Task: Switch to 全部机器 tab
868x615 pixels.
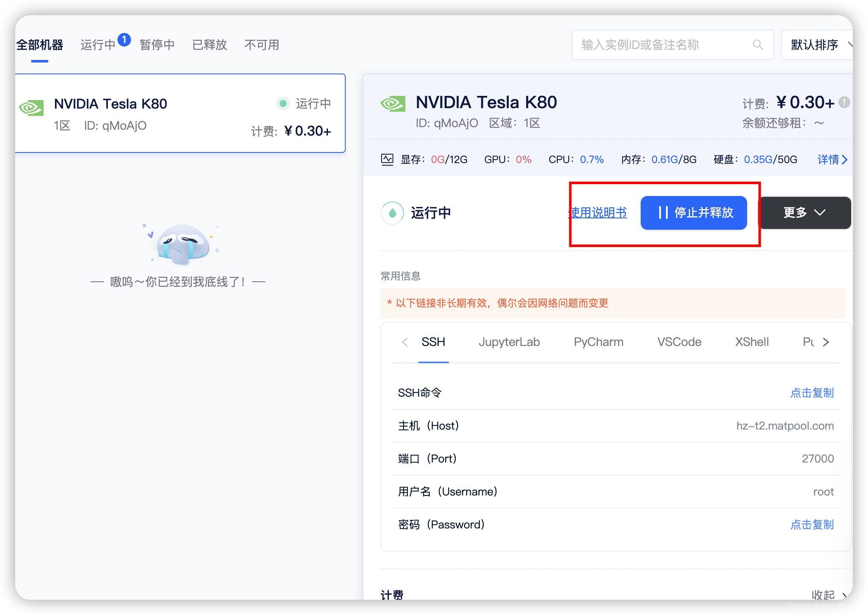Action: click(x=40, y=45)
